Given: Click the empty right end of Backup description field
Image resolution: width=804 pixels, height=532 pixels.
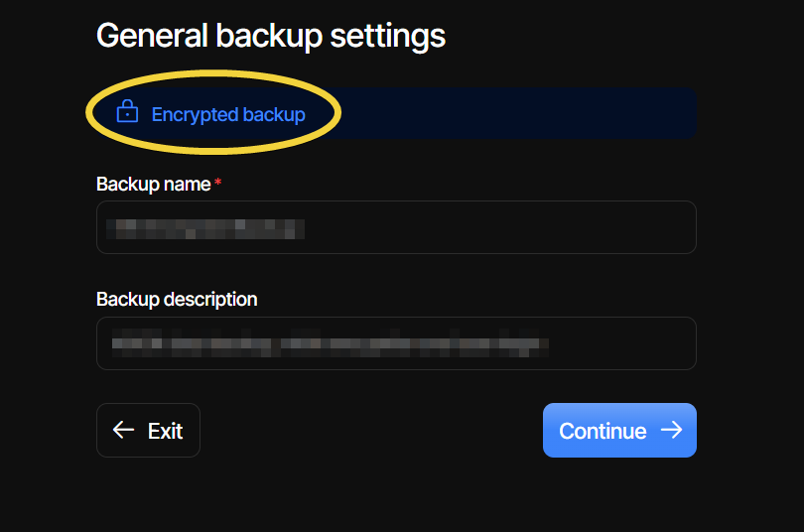Looking at the screenshot, I should coord(635,343).
